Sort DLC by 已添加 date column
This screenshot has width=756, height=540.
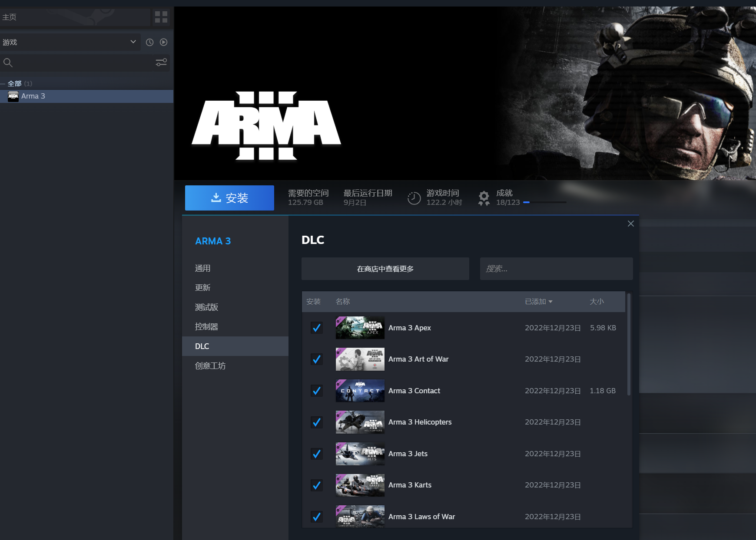coord(538,301)
